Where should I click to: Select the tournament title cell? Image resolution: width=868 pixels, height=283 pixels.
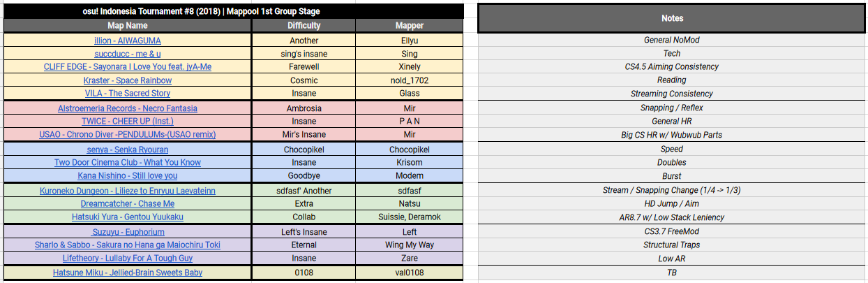[x=233, y=12]
